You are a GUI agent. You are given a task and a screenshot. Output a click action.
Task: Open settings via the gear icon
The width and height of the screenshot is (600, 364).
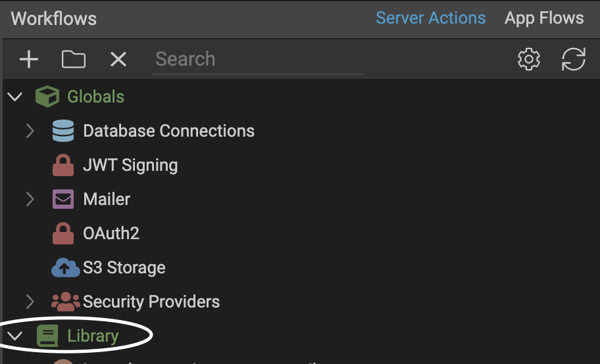[529, 60]
